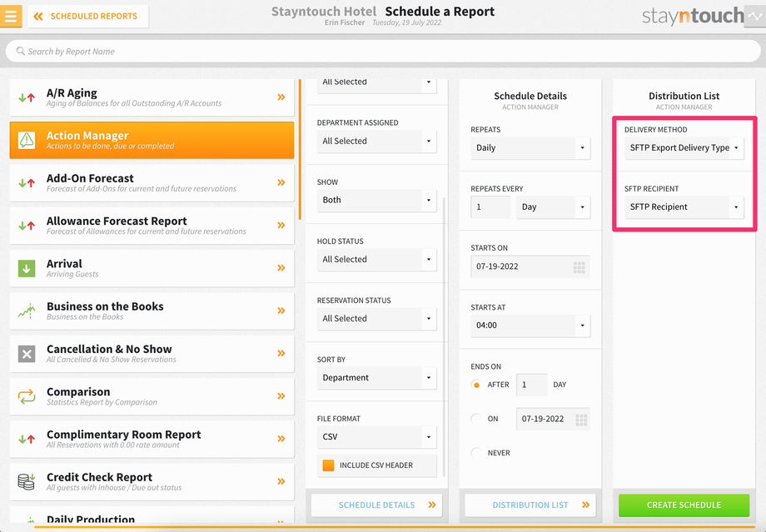Click the Allowance Forecast Report arrows icon

(27, 226)
